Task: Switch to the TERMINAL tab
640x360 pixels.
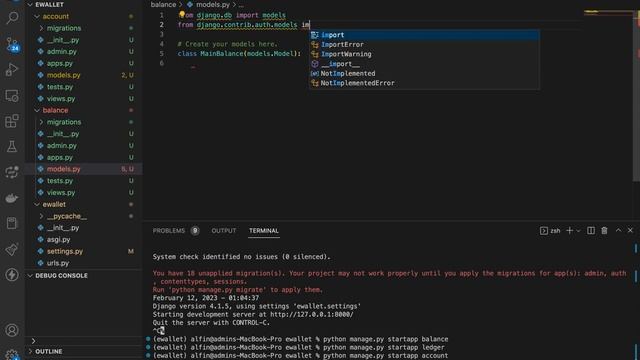Action: (264, 231)
